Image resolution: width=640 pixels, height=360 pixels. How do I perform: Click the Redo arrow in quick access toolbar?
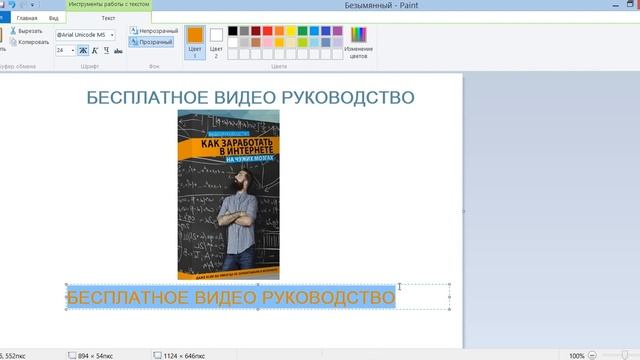pyautogui.click(x=22, y=5)
